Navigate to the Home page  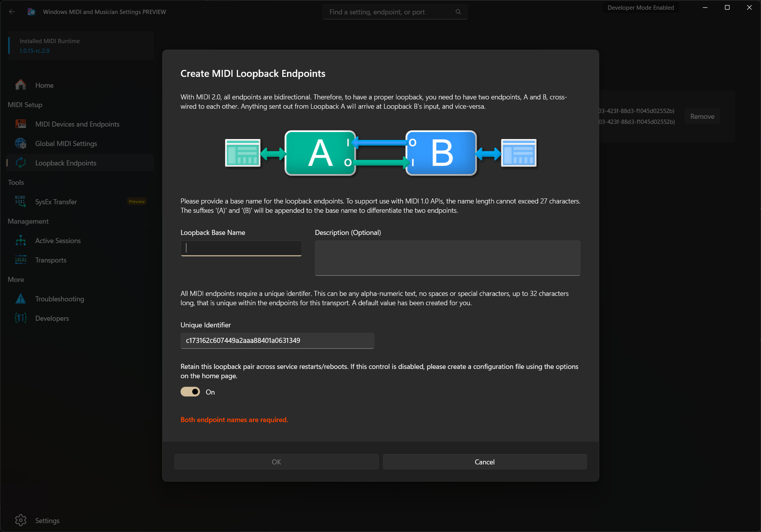44,85
